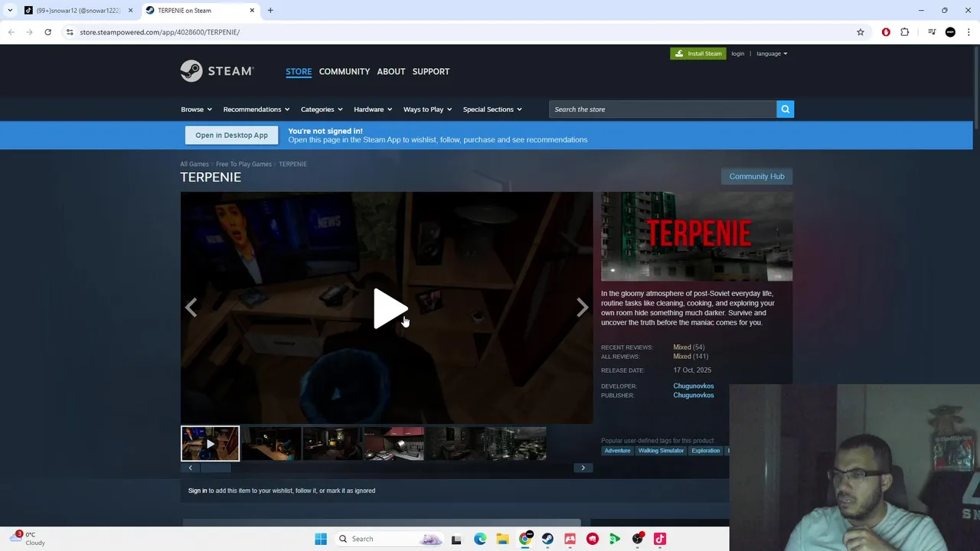Go back using the browser back arrow
This screenshot has width=980, height=551.
pyautogui.click(x=11, y=32)
